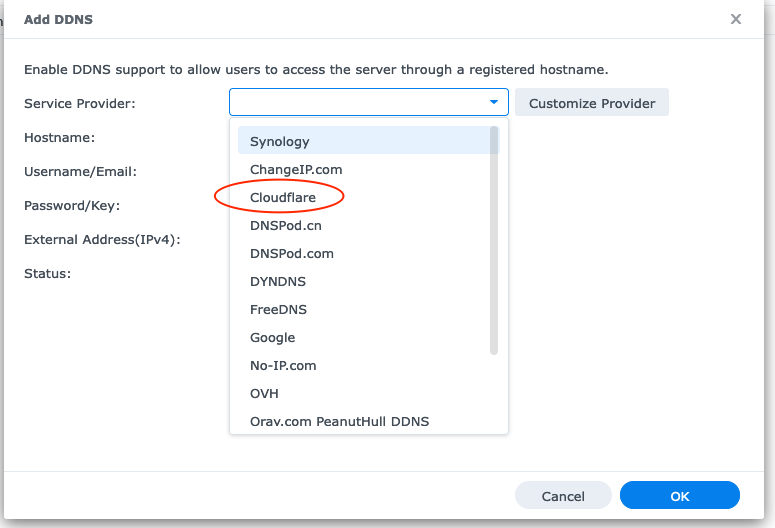This screenshot has width=775, height=528.
Task: Click the Add DDNS title bar
Action: click(300, 19)
